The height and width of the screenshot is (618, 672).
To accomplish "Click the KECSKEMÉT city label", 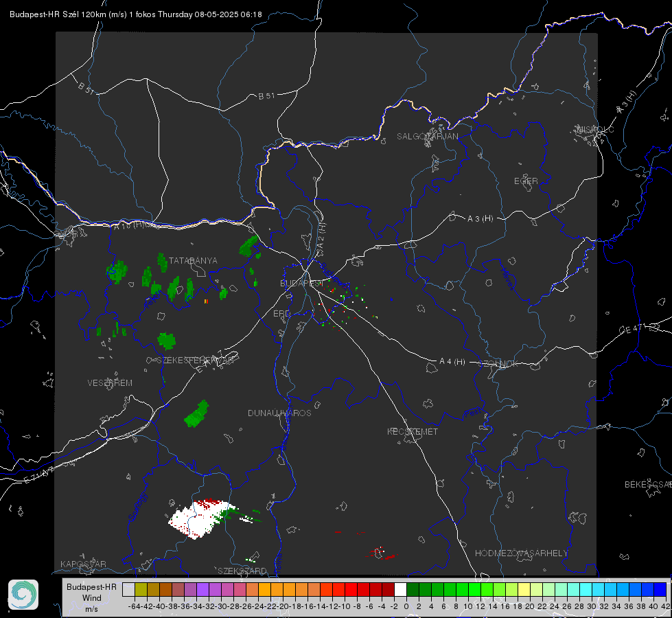I will (413, 432).
